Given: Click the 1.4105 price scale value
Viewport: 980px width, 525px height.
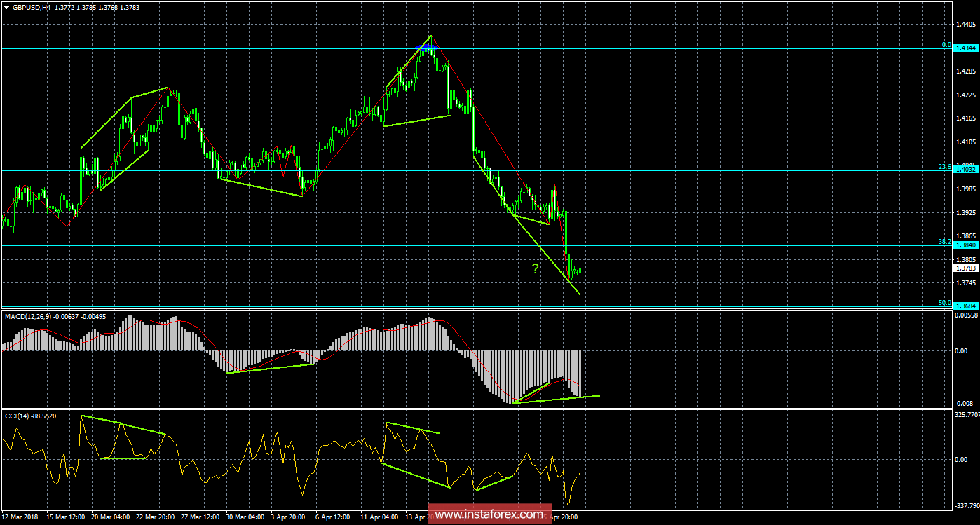Looking at the screenshot, I should [x=965, y=142].
